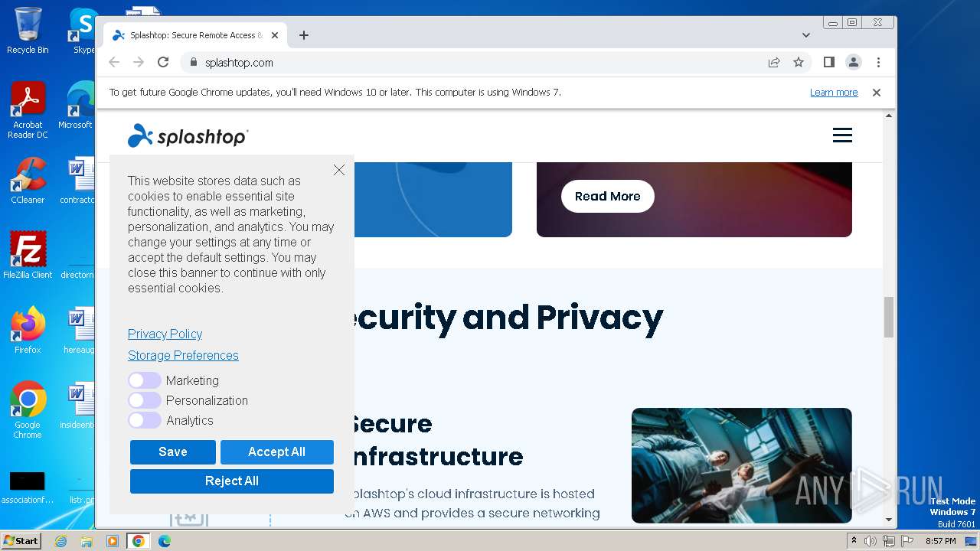Click the secure infrastructure server photo
The width and height of the screenshot is (980, 551).
pos(742,465)
